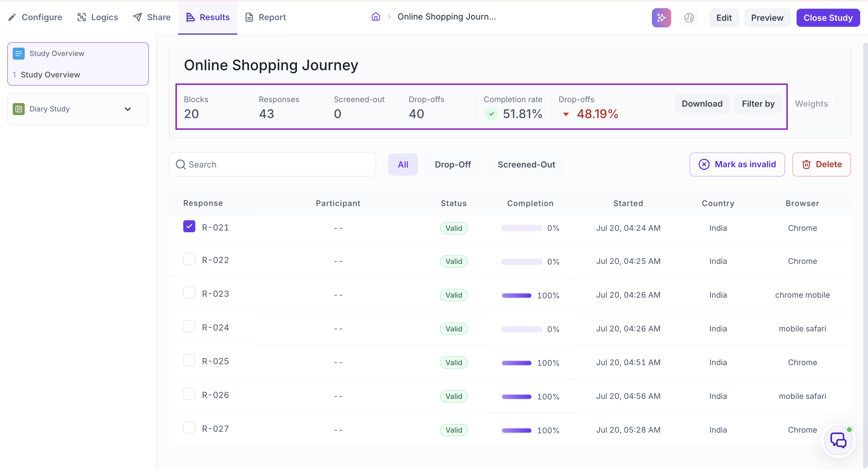Expand the Diary Study section chevron
The width and height of the screenshot is (868, 470).
[128, 109]
